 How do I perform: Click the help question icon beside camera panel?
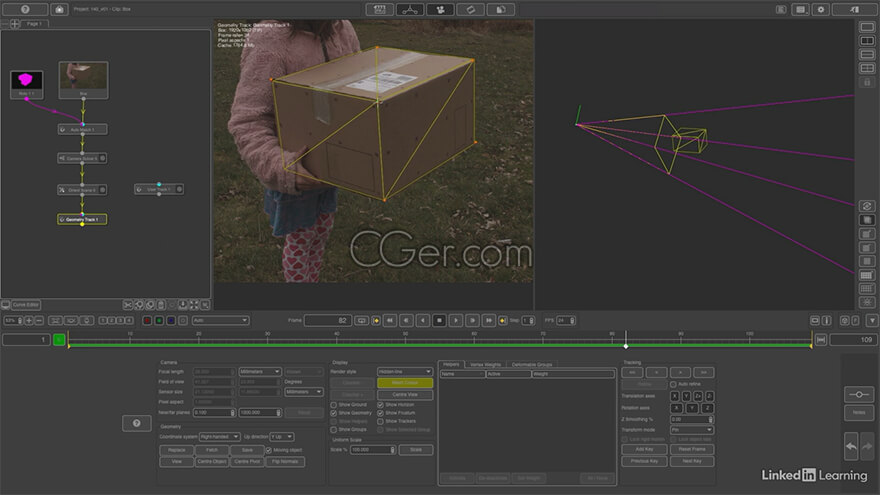tap(136, 423)
